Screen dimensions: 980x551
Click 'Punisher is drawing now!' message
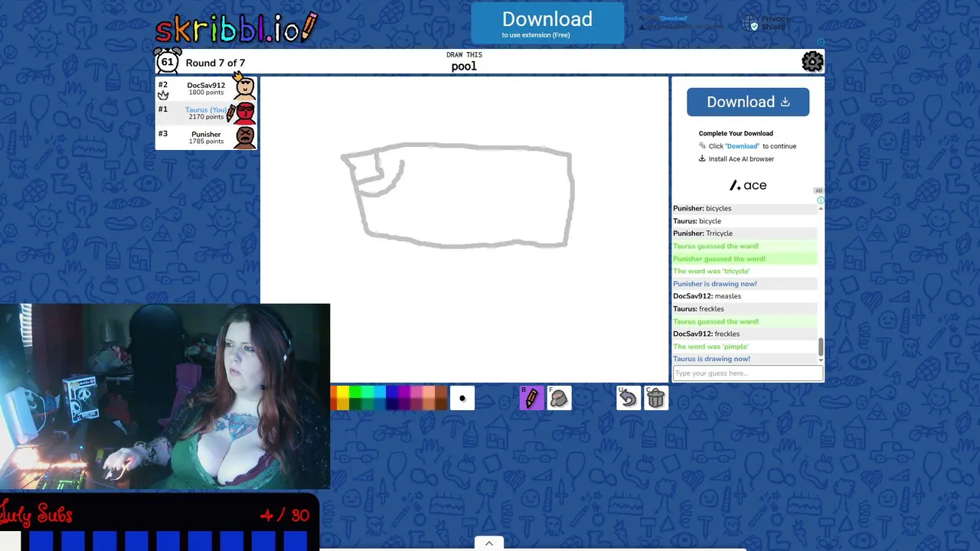[715, 284]
